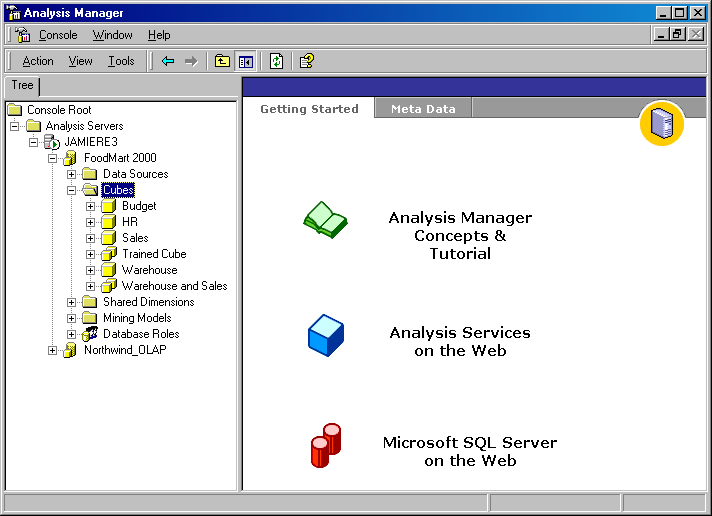Click the Shared Dimensions folder icon
The height and width of the screenshot is (516, 712).
(89, 302)
